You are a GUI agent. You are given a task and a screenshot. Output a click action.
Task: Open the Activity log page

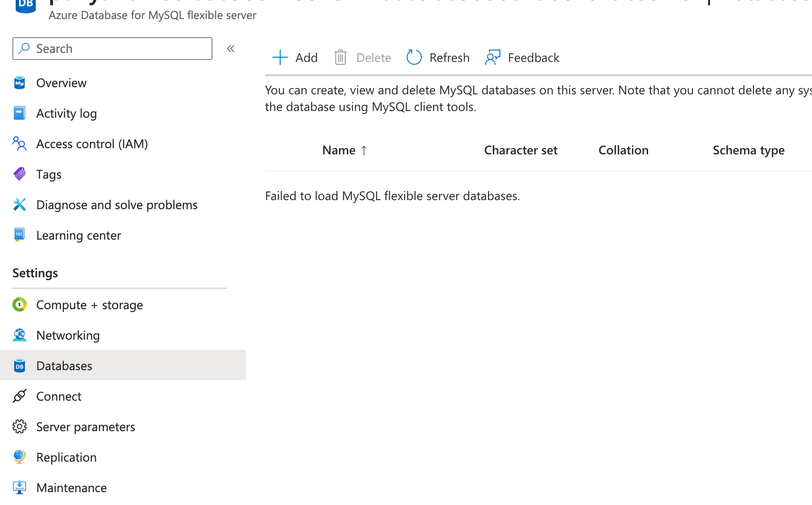tap(66, 113)
